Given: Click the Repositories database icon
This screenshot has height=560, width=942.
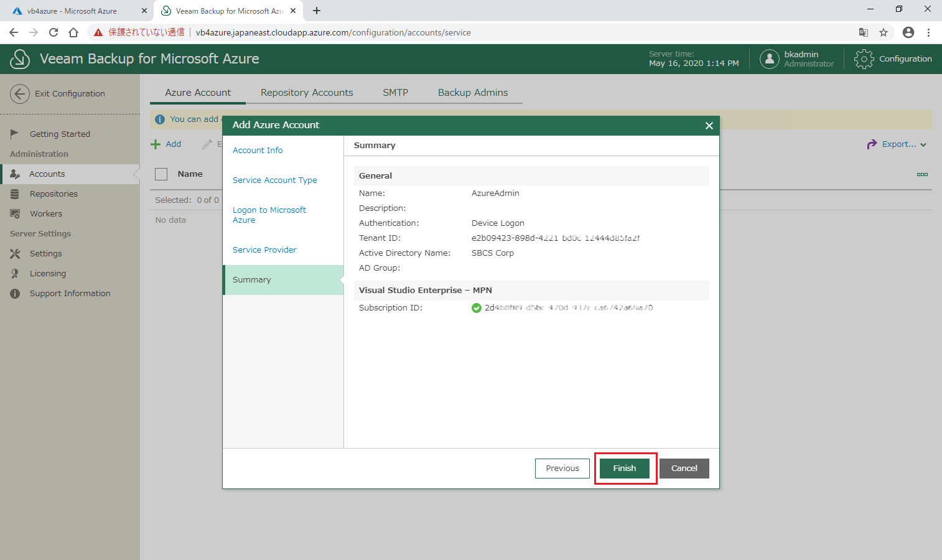Looking at the screenshot, I should (14, 194).
